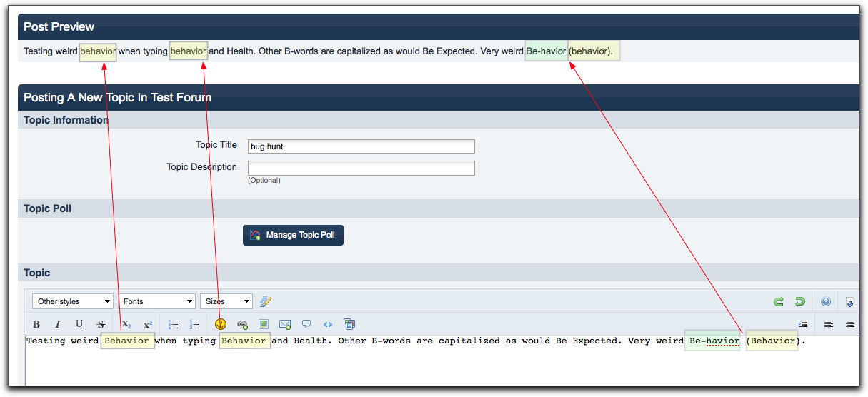This screenshot has width=868, height=397.
Task: Click the subscript icon
Action: coord(126,324)
